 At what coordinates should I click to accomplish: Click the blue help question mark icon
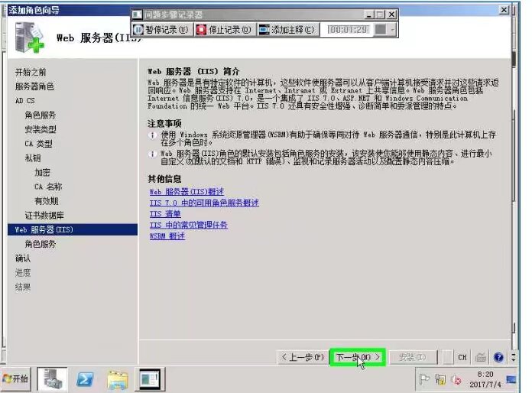tap(498, 357)
